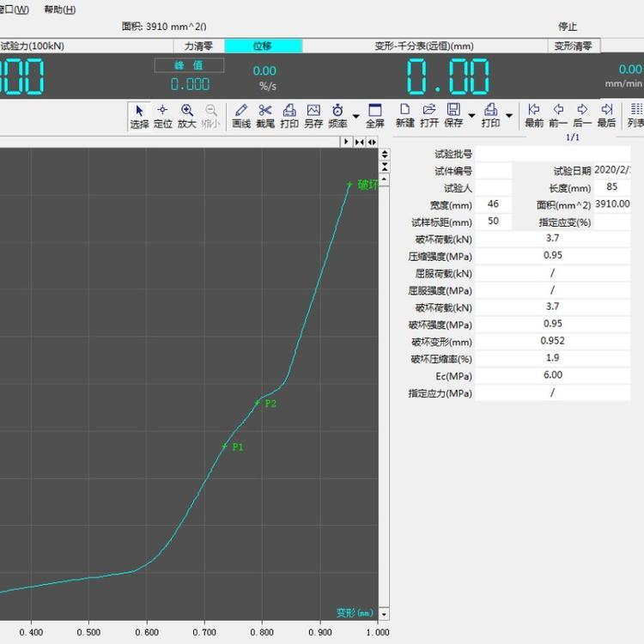This screenshot has height=644, width=644.
Task: Click the 试验日期 date field
Action: click(612, 170)
